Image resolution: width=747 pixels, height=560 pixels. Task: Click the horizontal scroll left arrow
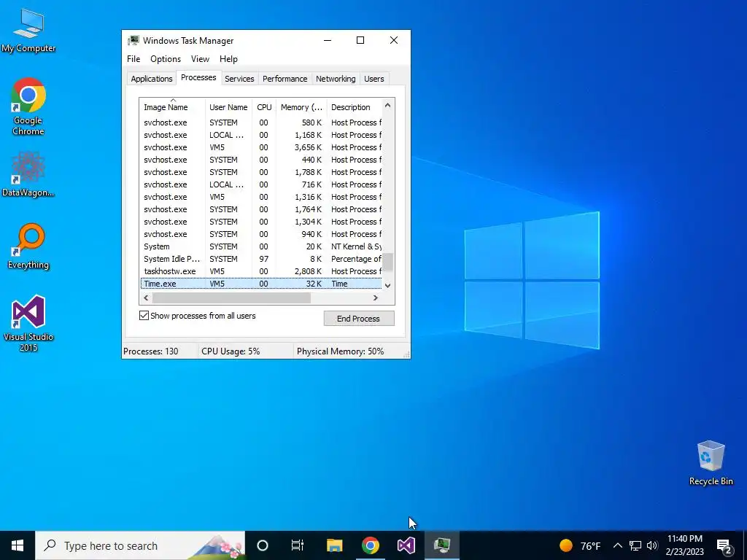click(x=146, y=298)
